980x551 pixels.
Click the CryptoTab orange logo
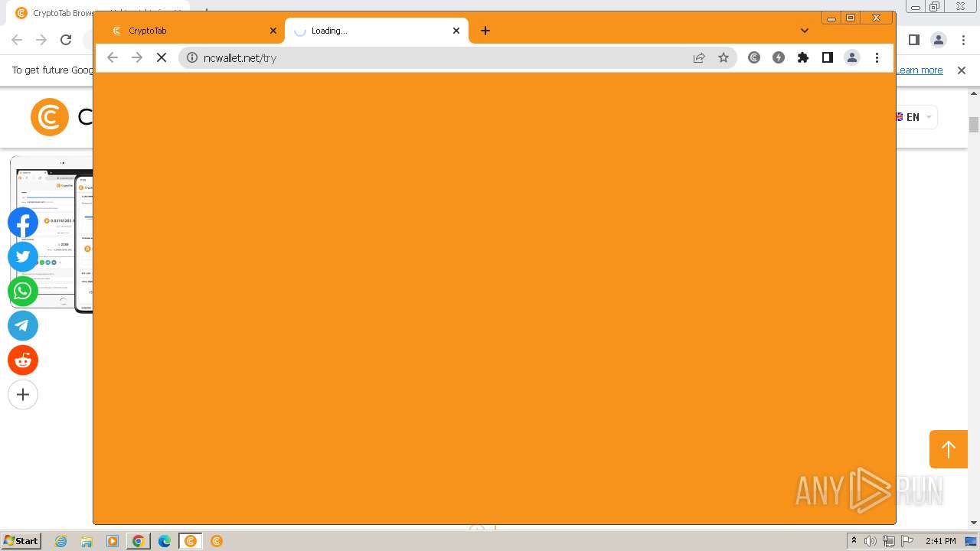pyautogui.click(x=50, y=117)
